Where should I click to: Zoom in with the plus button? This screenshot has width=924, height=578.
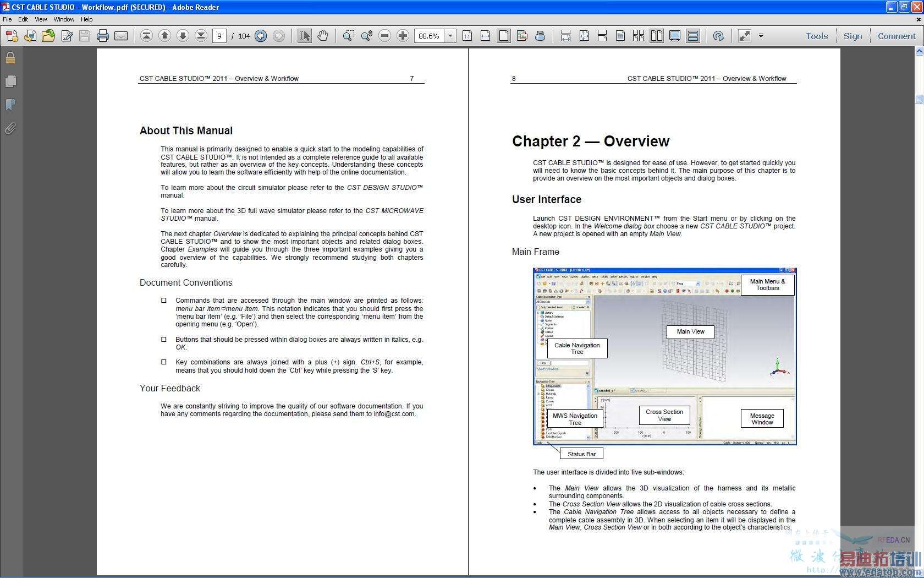pyautogui.click(x=403, y=36)
